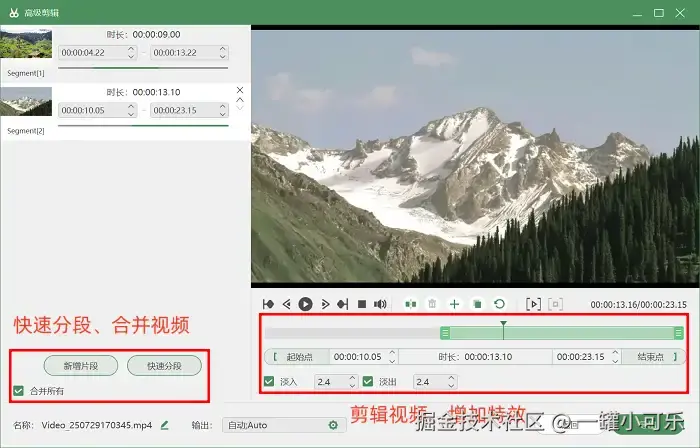Click the Segment[2] label
Viewport: 700px width, 448px height.
tap(26, 131)
